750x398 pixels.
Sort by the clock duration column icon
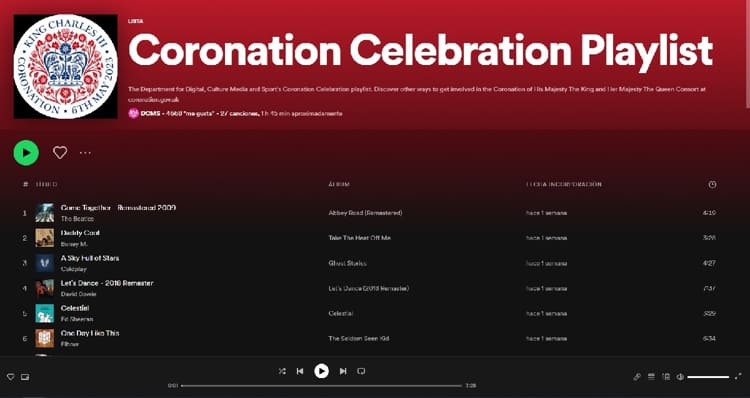click(712, 184)
